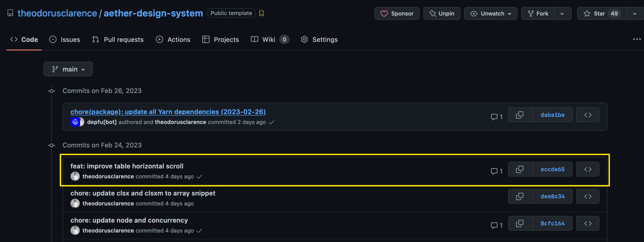Screen dimensions: 644x242
Task: Browse repository at commit 8cfc164
Action: [587, 223]
